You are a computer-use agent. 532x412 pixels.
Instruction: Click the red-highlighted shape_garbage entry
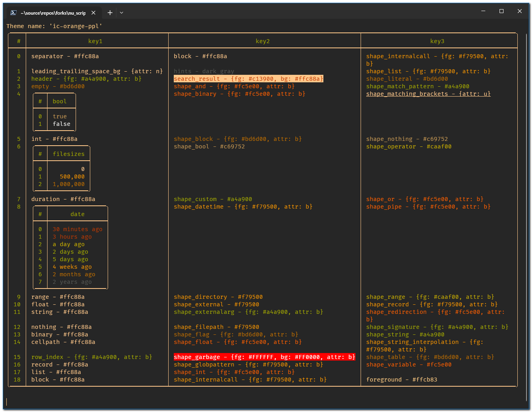coord(264,357)
